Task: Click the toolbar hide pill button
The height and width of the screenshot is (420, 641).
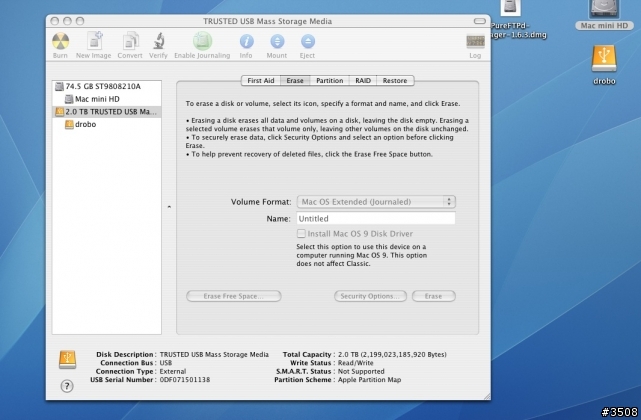Action: tap(480, 21)
